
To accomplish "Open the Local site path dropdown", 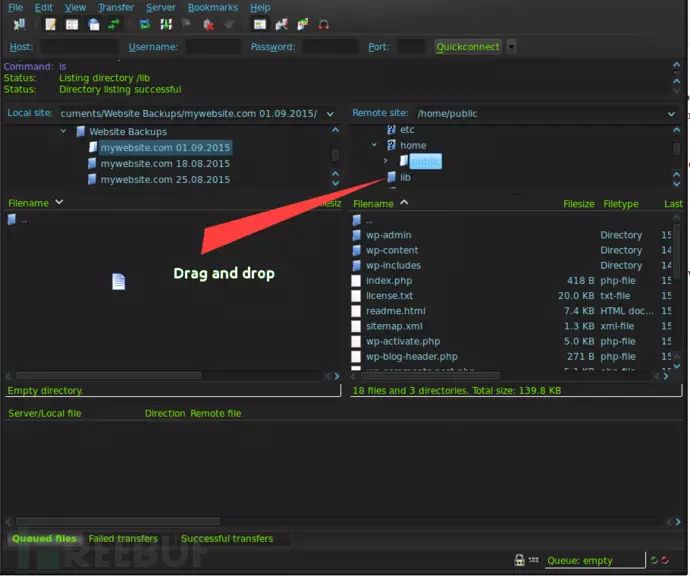I will coord(330,114).
